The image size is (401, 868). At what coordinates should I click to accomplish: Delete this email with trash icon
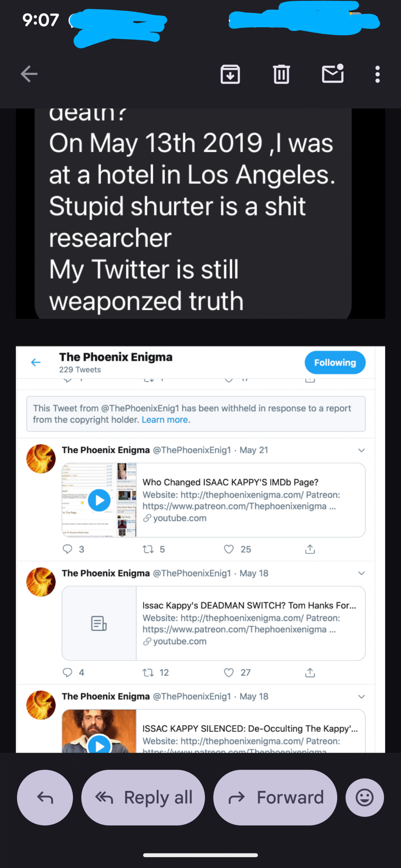tap(281, 74)
